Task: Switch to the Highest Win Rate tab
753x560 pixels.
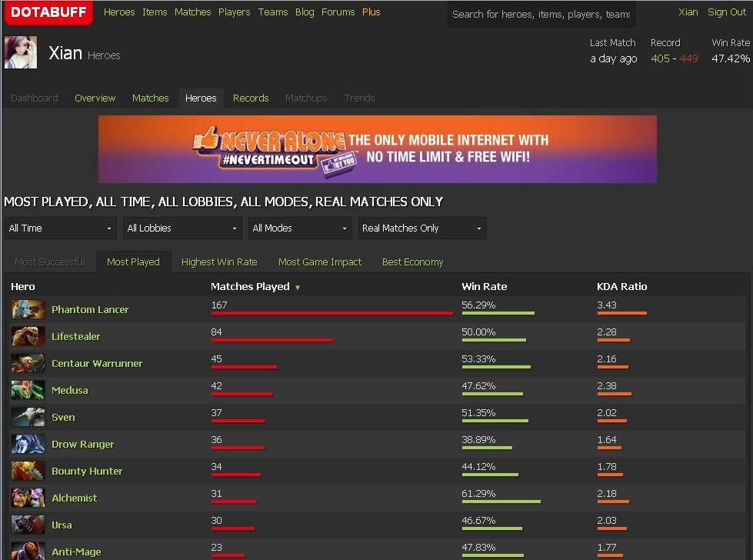Action: tap(219, 262)
